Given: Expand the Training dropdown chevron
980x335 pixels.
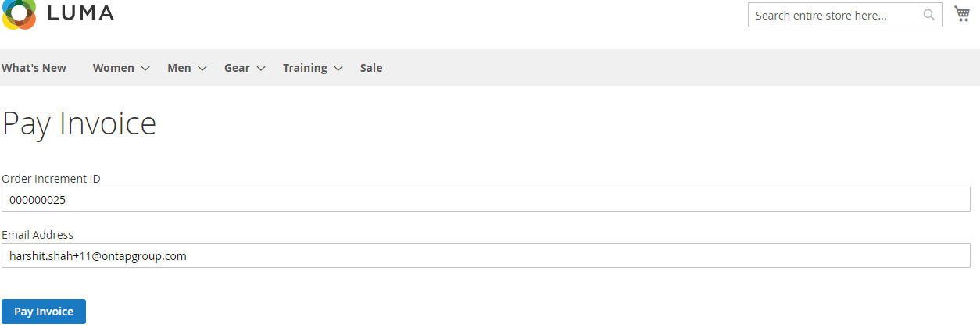Looking at the screenshot, I should click(x=338, y=69).
